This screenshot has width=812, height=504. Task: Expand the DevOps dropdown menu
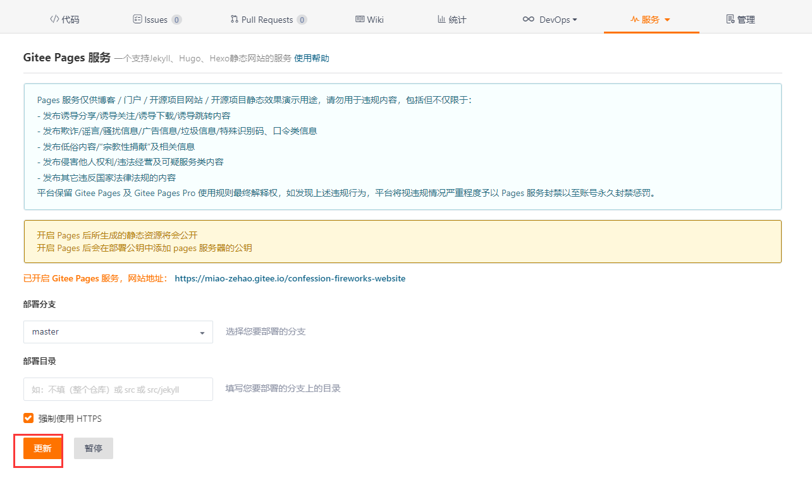point(550,20)
